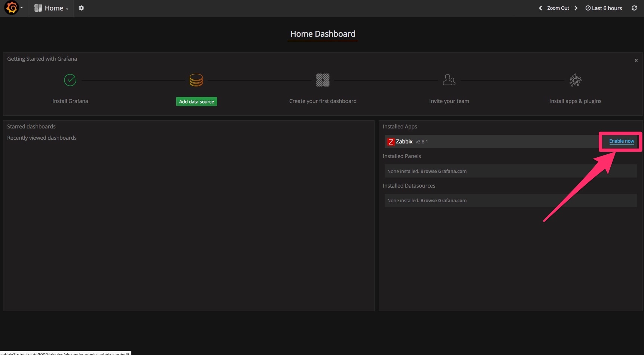644x355 pixels.
Task: Open Browse Grafana.com under Installed Datasources
Action: tap(443, 200)
